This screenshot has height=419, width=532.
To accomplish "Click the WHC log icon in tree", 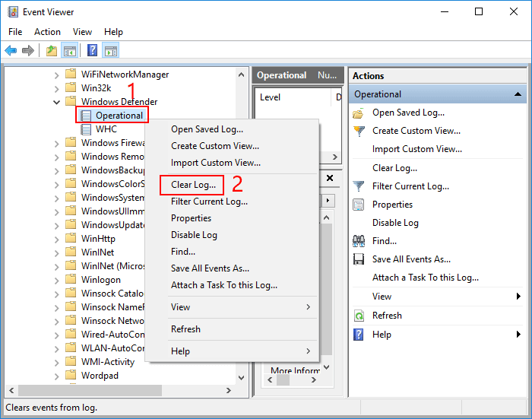I will (86, 129).
